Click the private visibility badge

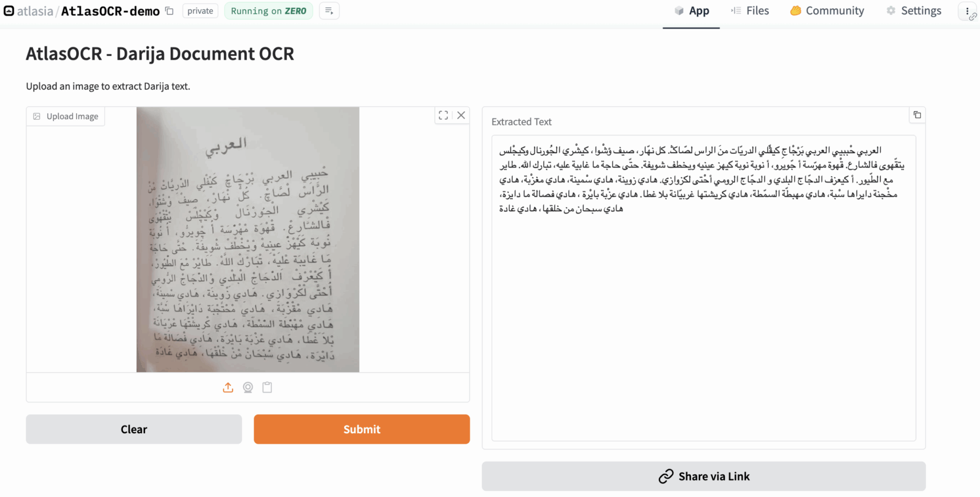click(200, 11)
